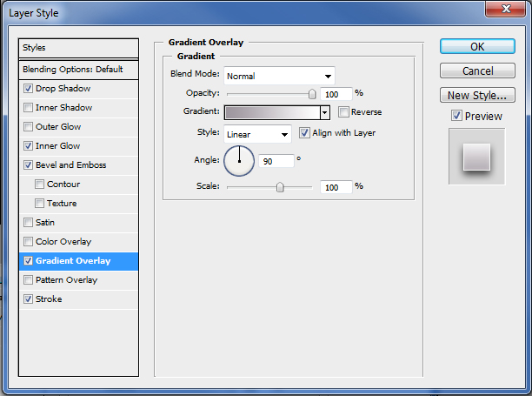Open the Blend Mode dropdown
The height and width of the screenshot is (396, 532).
279,76
